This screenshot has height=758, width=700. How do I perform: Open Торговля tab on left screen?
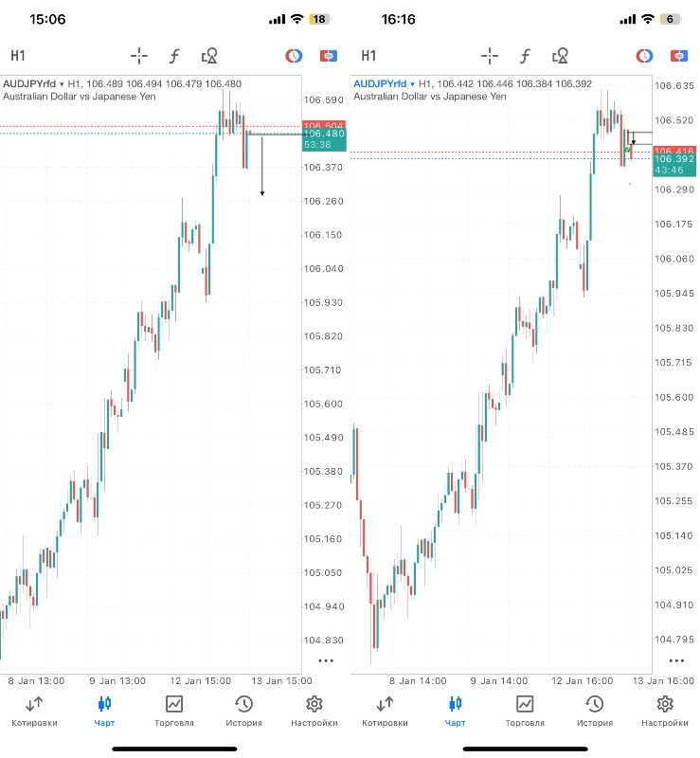click(x=174, y=710)
